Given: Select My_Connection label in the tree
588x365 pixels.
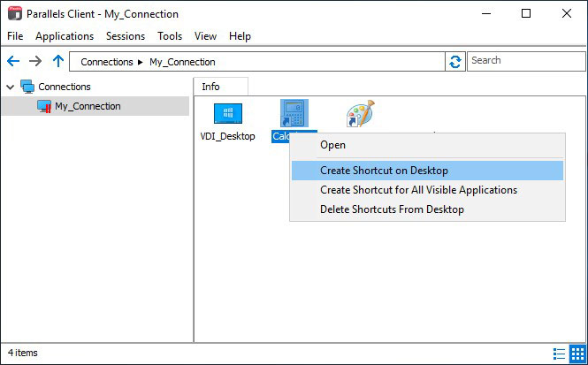Looking at the screenshot, I should 88,106.
